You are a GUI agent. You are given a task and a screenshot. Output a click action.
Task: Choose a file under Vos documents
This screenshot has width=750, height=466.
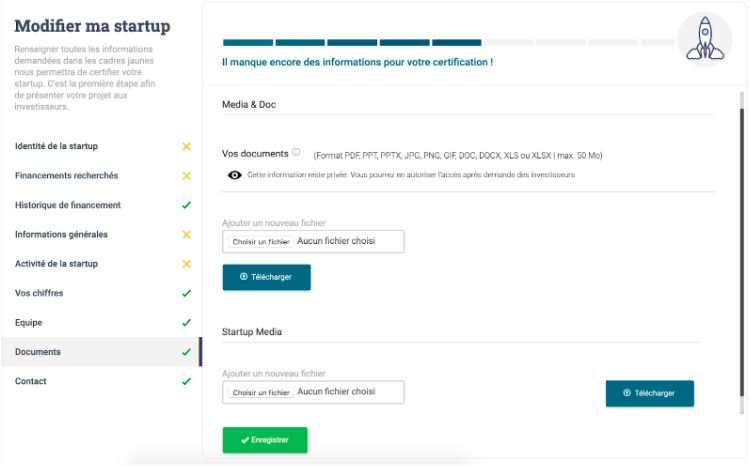coord(262,242)
